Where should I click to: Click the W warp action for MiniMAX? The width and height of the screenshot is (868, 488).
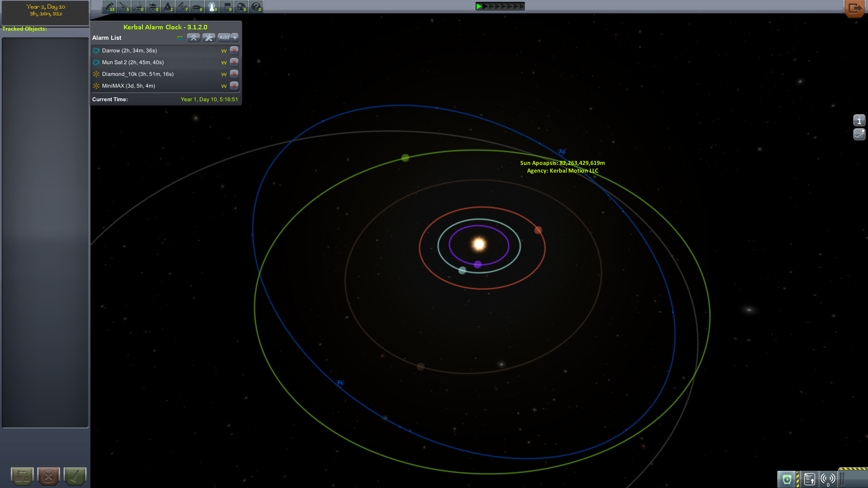[x=224, y=86]
